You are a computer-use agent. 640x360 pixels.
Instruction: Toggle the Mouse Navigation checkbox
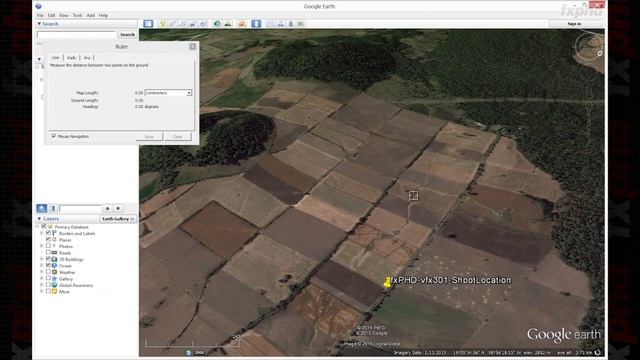click(53, 136)
